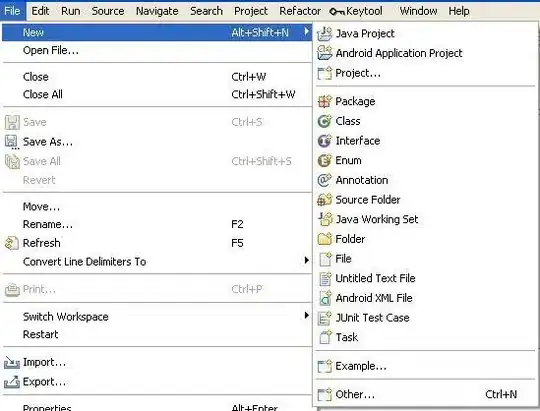Click the purple Interface icon

[324, 141]
